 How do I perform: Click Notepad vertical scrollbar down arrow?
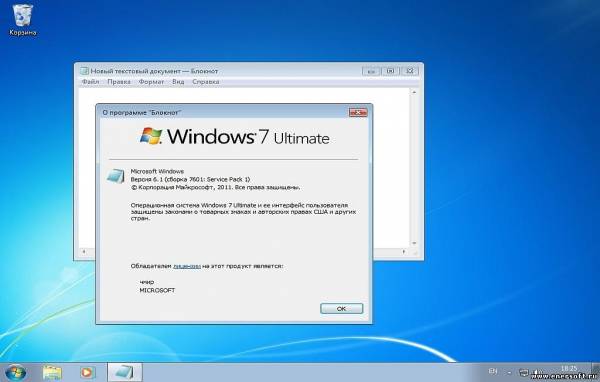414,243
